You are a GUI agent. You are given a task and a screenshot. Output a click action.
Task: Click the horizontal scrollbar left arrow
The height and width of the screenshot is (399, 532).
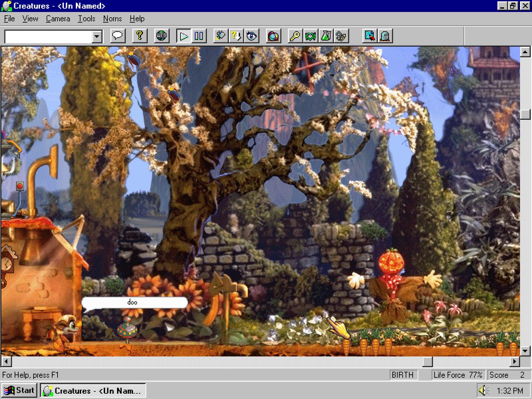point(7,362)
